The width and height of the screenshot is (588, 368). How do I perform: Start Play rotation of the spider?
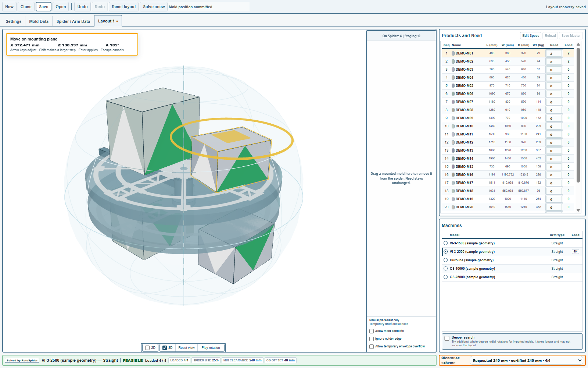(211, 348)
